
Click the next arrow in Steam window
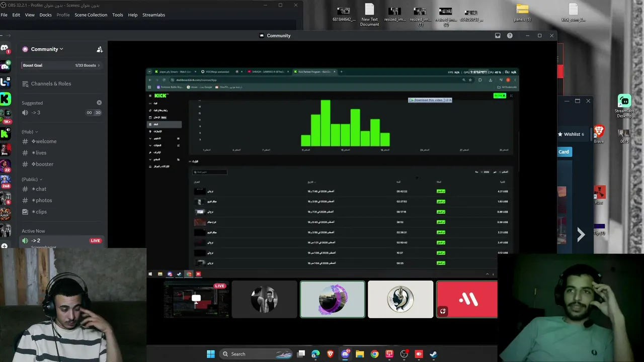tap(581, 234)
